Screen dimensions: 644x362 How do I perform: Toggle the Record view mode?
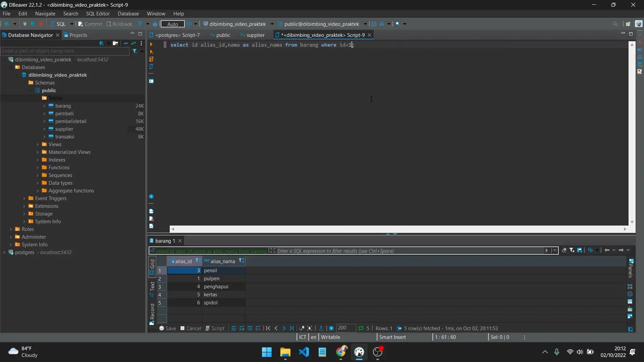[152, 314]
